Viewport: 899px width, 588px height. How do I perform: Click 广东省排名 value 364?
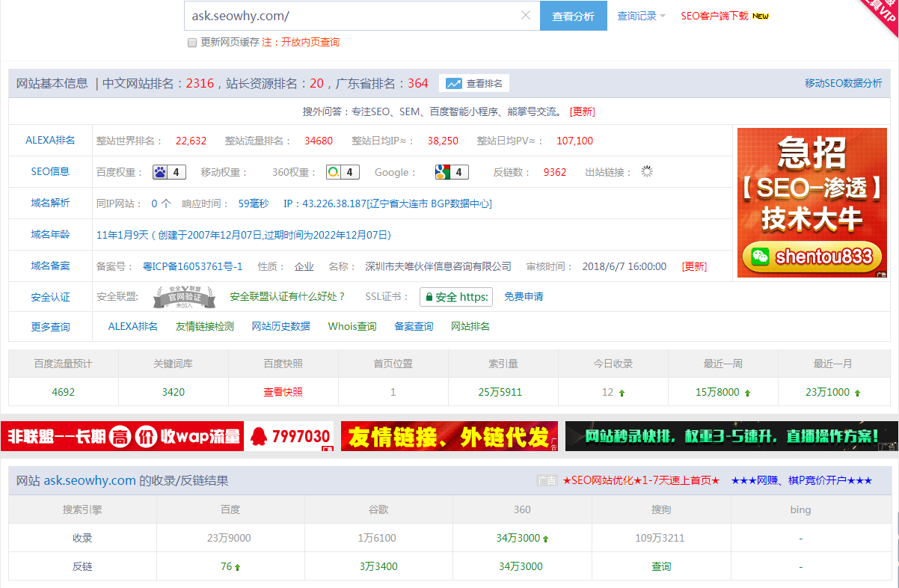pyautogui.click(x=418, y=83)
